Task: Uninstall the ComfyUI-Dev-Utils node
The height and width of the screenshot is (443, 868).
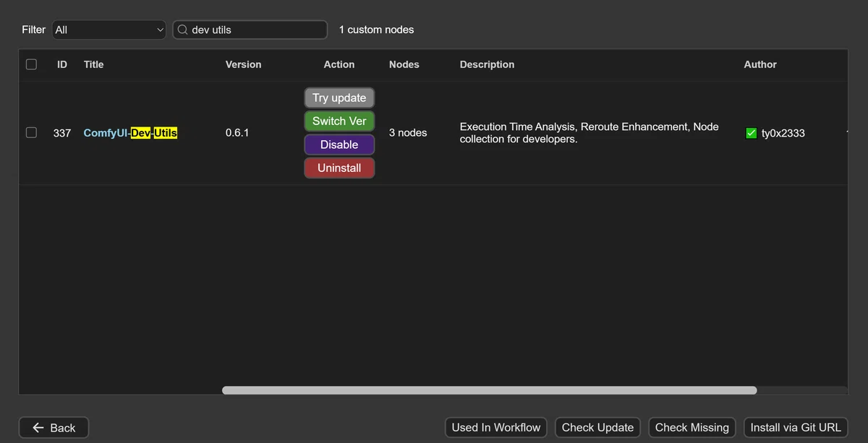Action: click(339, 168)
